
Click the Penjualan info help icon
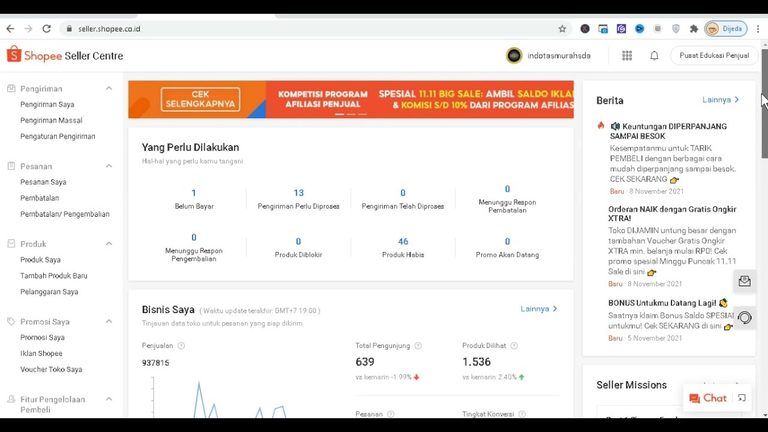click(x=181, y=346)
